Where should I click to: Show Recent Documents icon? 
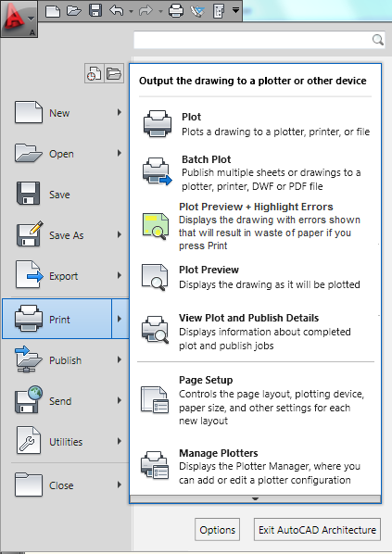coord(94,73)
